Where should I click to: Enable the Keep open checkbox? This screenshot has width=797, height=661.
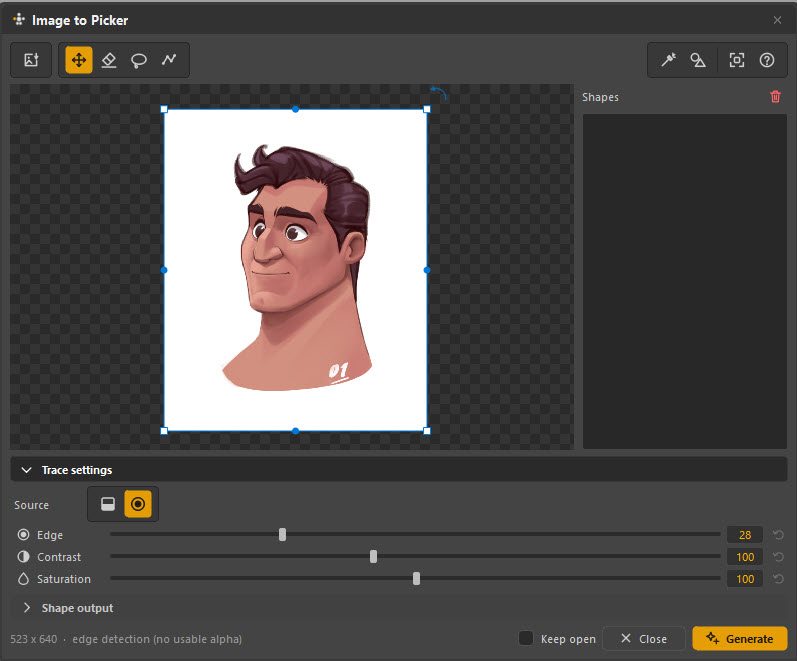pos(526,638)
